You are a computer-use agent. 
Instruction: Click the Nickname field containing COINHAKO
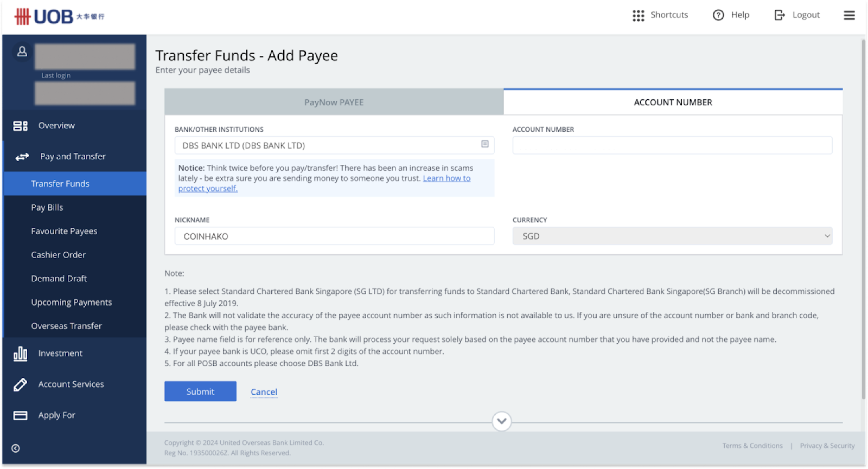pos(334,236)
